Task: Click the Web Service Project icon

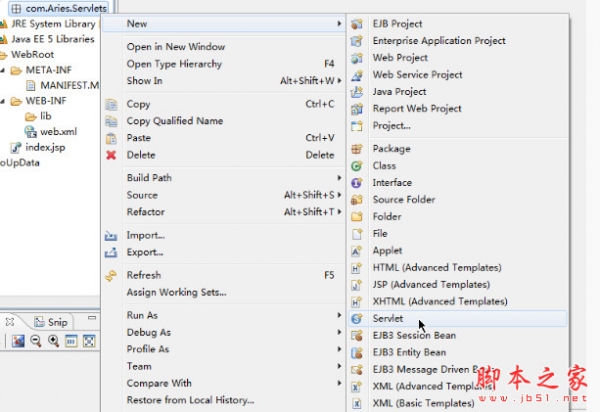Action: click(x=357, y=75)
